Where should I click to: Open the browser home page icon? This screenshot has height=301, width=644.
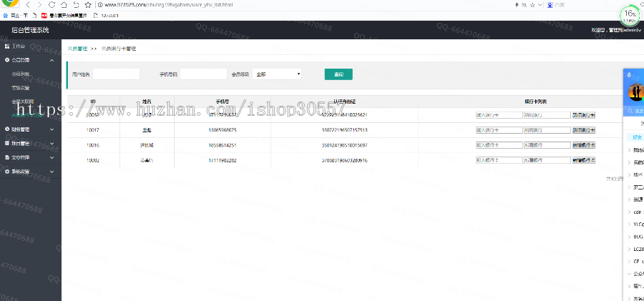64,5
